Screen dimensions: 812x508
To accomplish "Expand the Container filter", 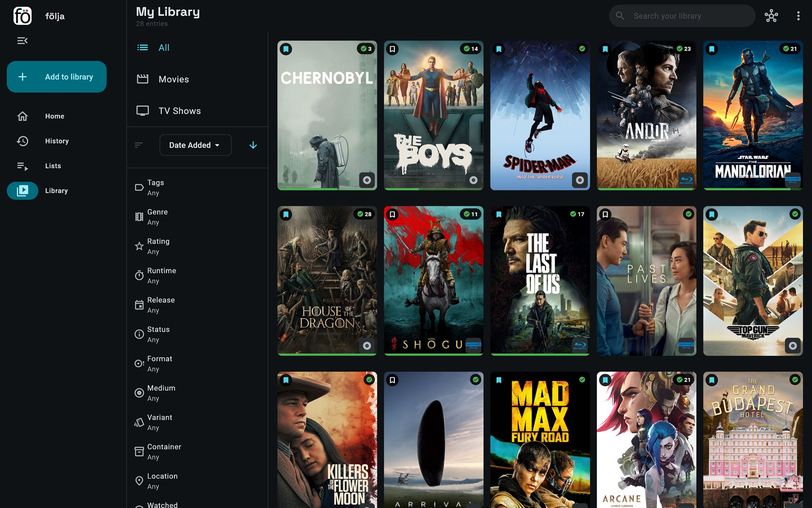I will (197, 452).
